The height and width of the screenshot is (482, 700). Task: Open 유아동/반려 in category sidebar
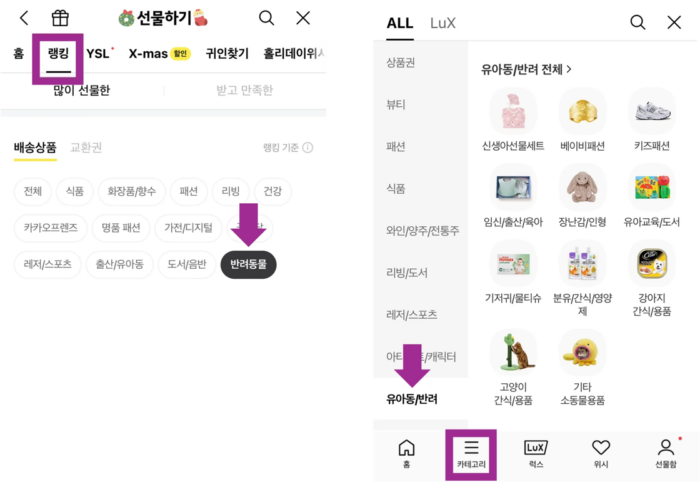tap(412, 399)
